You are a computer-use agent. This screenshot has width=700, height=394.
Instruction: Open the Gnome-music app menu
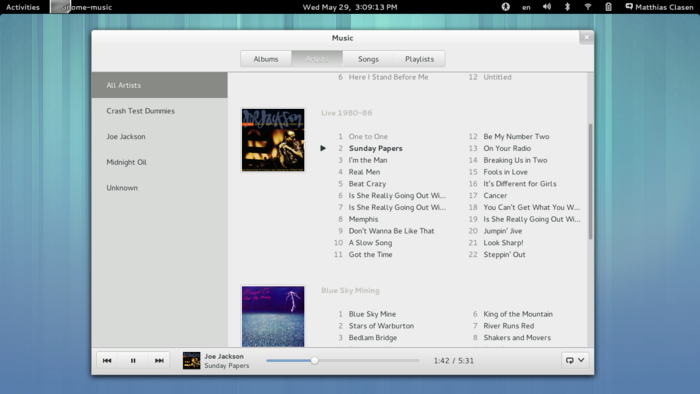coord(81,7)
